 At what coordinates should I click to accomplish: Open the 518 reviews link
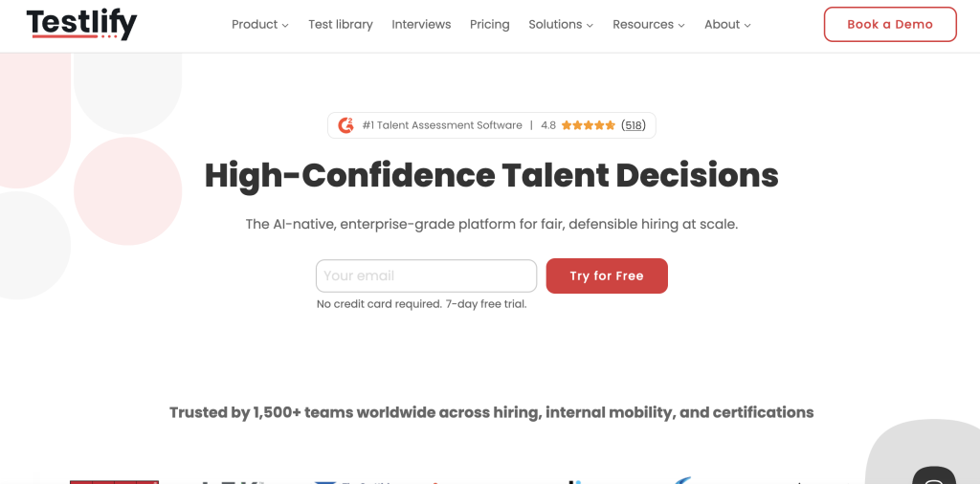click(x=634, y=125)
